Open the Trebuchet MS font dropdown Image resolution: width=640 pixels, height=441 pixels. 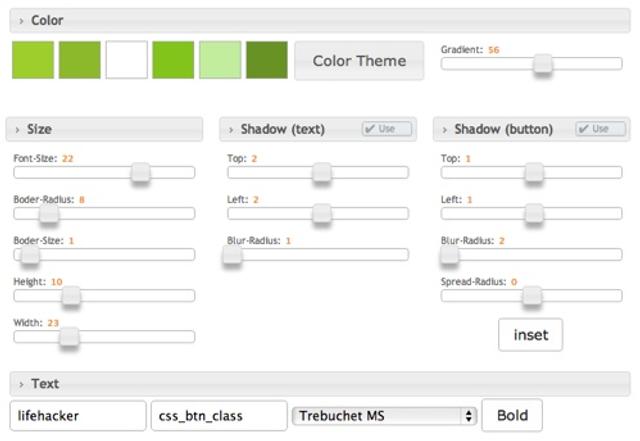[384, 415]
